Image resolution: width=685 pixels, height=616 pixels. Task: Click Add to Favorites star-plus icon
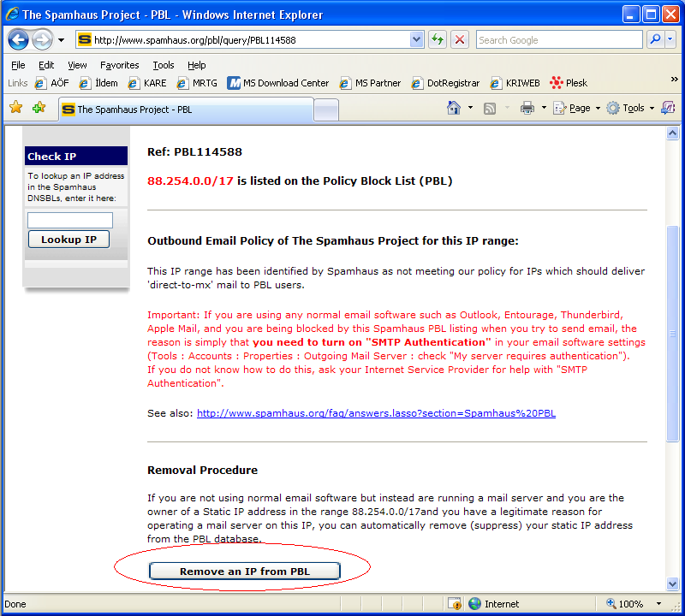(39, 108)
